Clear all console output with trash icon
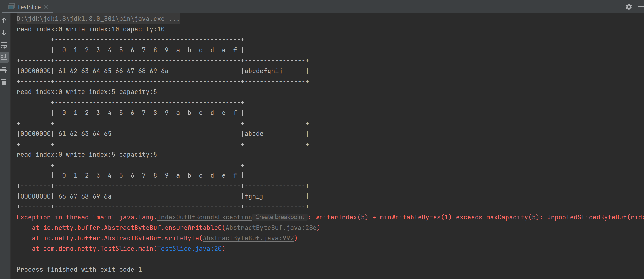The height and width of the screenshot is (279, 644). tap(4, 82)
